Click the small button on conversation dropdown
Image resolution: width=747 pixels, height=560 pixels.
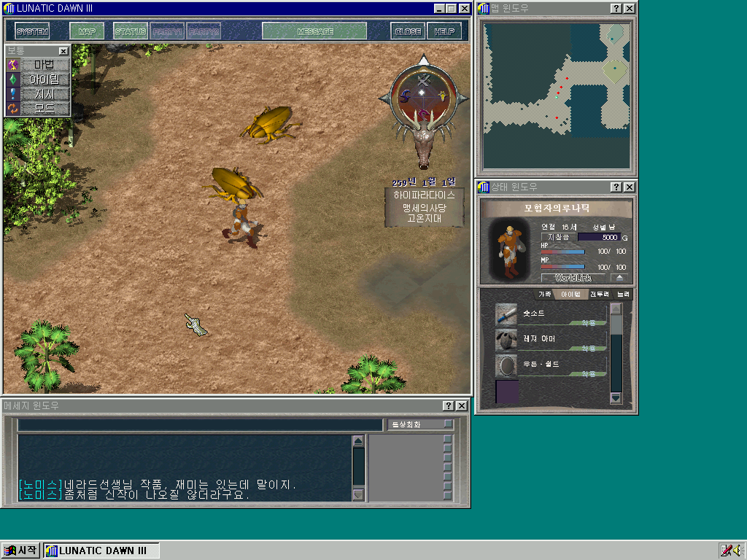(x=448, y=424)
